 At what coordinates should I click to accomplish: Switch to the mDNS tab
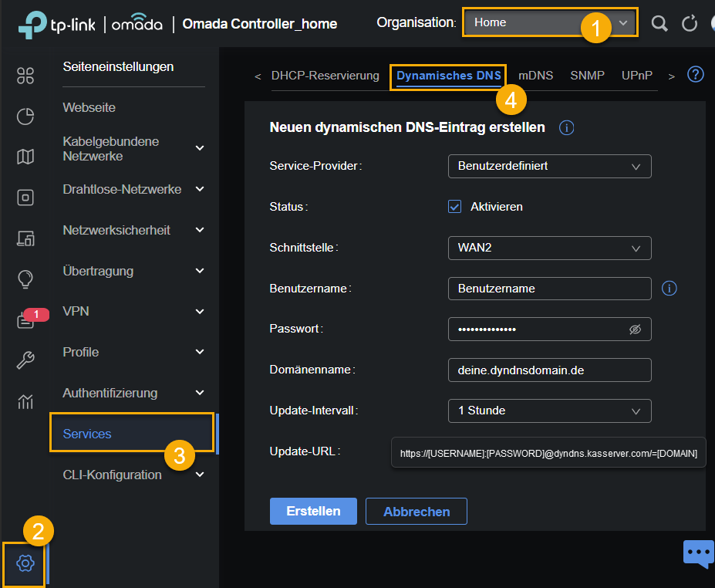point(536,76)
